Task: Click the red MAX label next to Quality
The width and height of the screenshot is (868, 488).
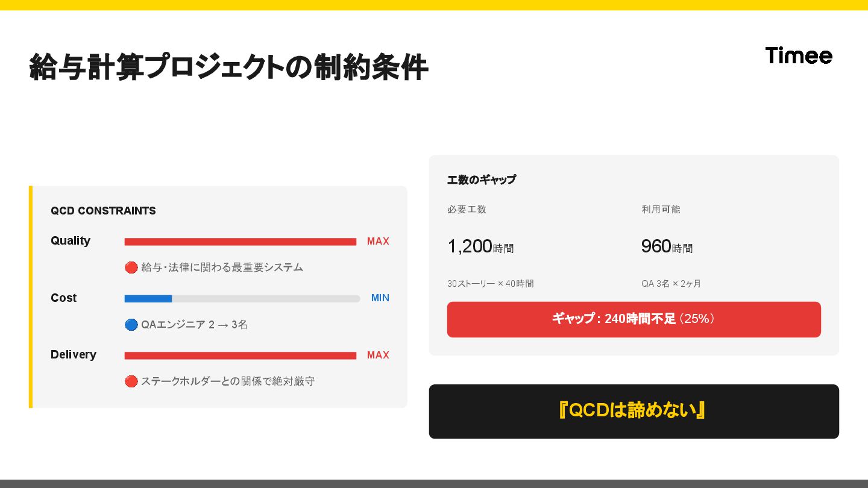Action: coord(378,241)
